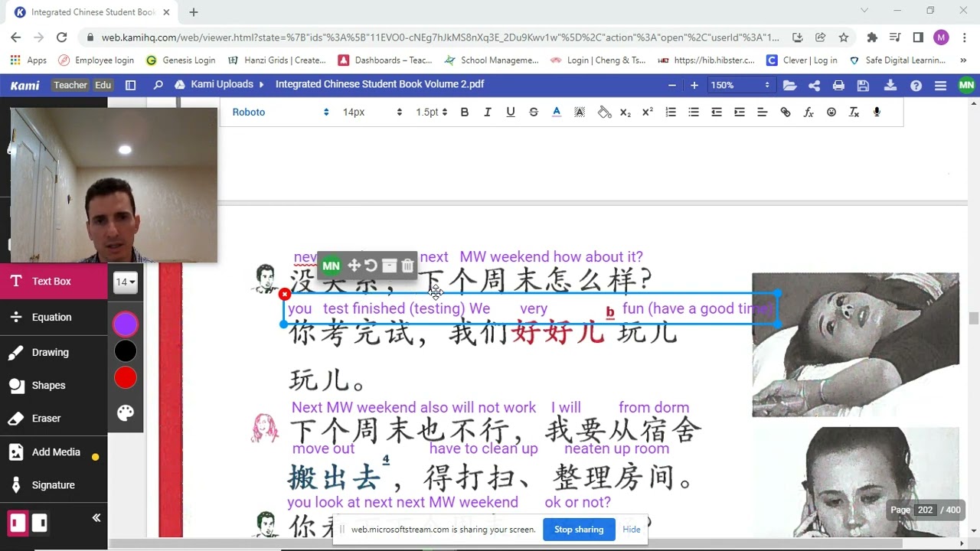This screenshot has width=980, height=551.
Task: Insert a bulleted list
Action: pyautogui.click(x=694, y=112)
